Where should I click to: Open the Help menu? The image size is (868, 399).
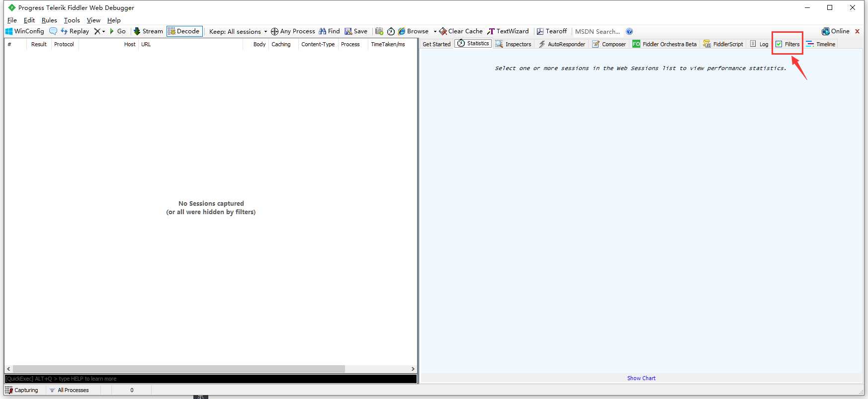pos(114,20)
